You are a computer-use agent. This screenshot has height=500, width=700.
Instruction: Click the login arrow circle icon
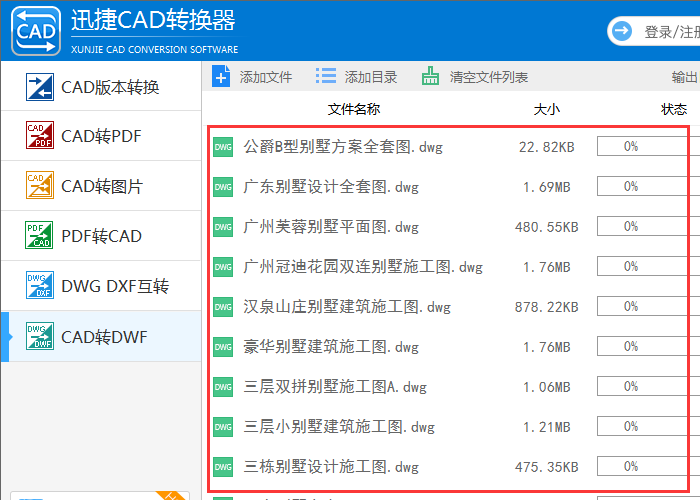(621, 31)
